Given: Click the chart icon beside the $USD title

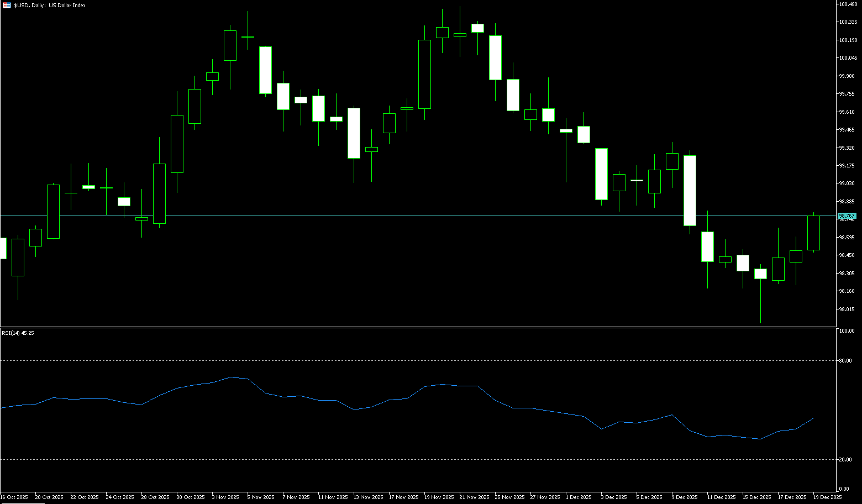Looking at the screenshot, I should 7,5.
